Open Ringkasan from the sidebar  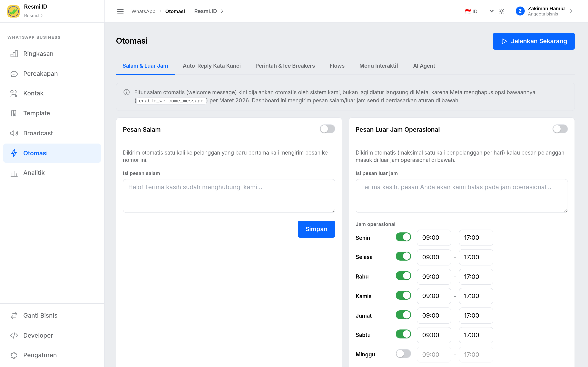point(52,54)
